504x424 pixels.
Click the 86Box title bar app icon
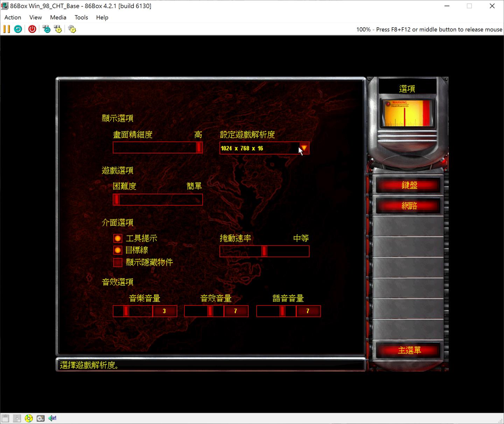(5, 6)
